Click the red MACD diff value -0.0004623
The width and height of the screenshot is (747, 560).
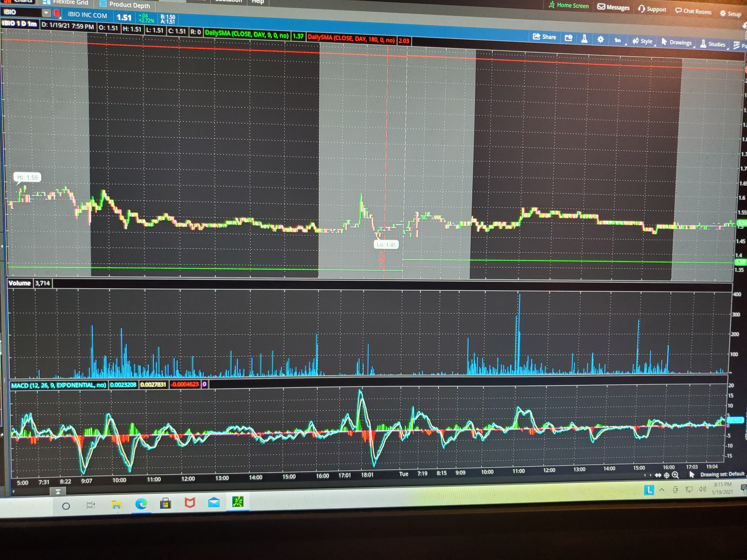pyautogui.click(x=185, y=384)
